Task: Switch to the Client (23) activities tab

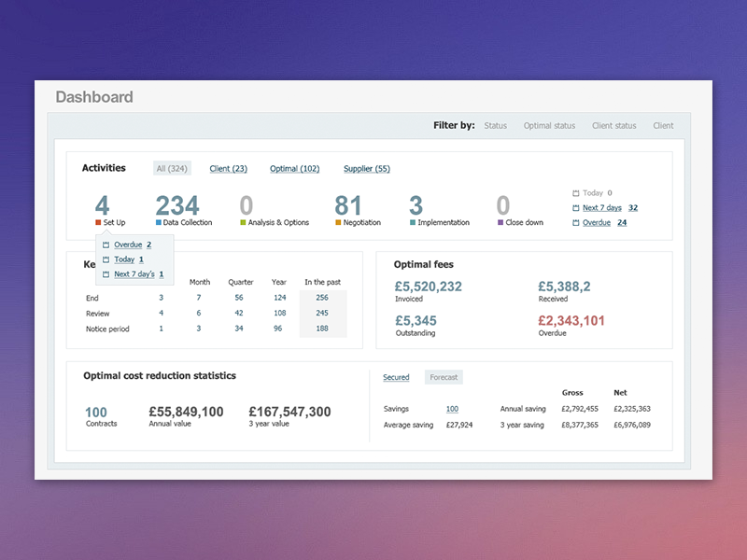Action: coord(228,168)
